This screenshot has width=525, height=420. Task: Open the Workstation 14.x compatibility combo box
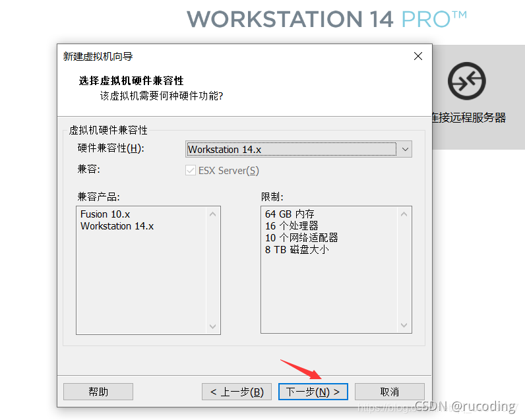pyautogui.click(x=298, y=149)
